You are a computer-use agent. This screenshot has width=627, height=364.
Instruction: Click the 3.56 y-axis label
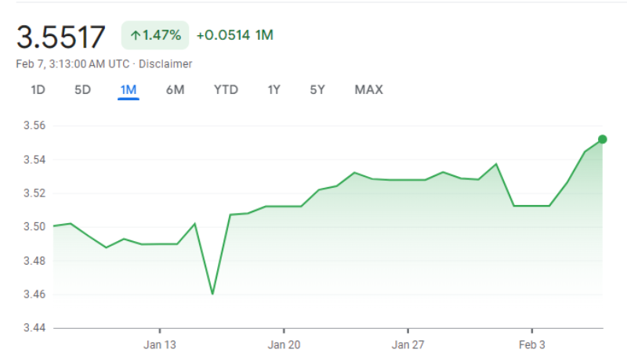[31, 126]
